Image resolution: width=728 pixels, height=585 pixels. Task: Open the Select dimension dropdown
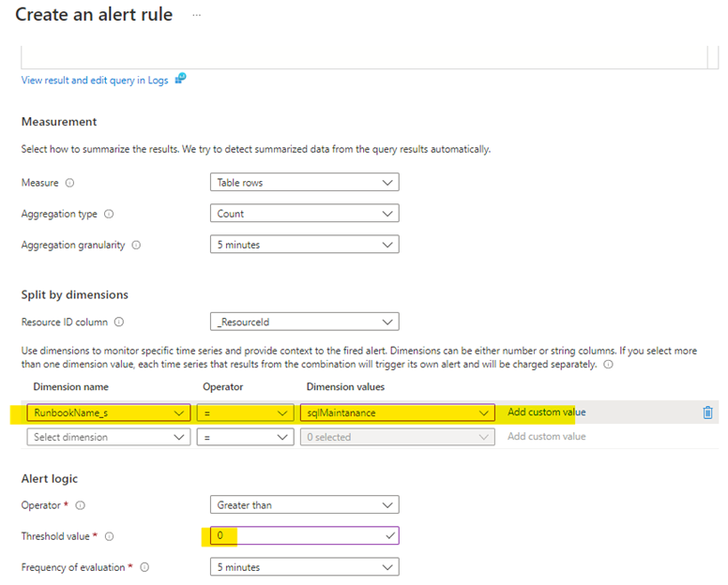[108, 437]
